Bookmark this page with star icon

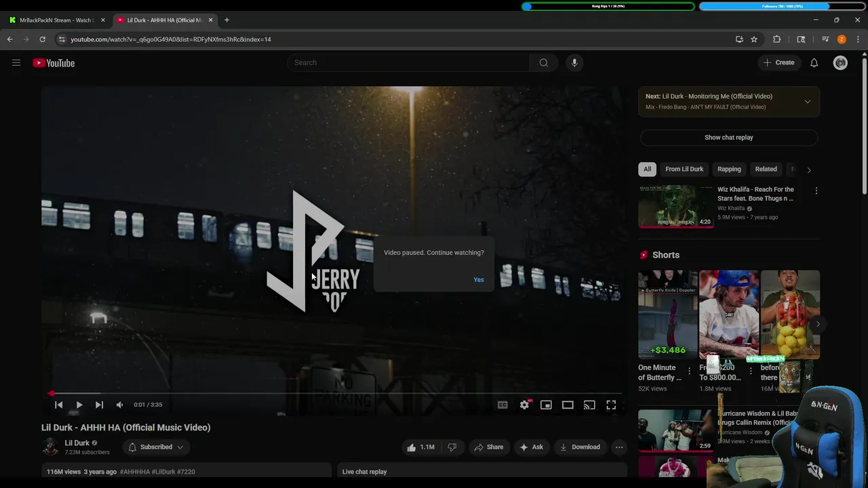754,39
